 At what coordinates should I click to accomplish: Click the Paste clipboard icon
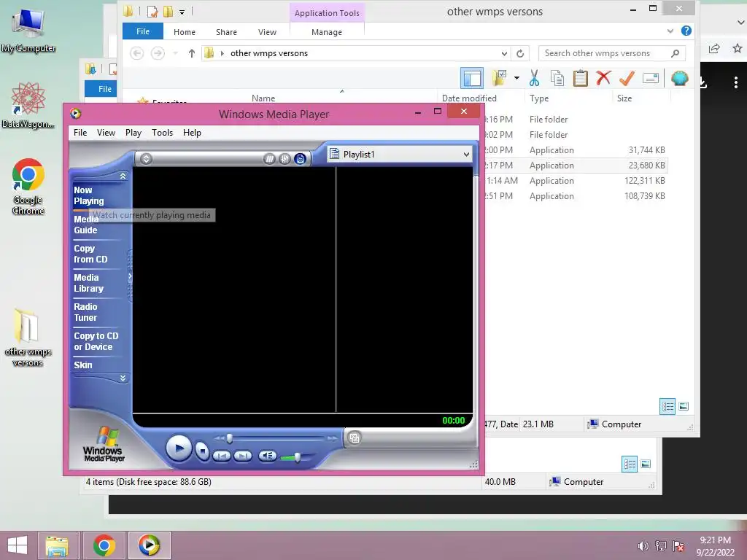[580, 78]
